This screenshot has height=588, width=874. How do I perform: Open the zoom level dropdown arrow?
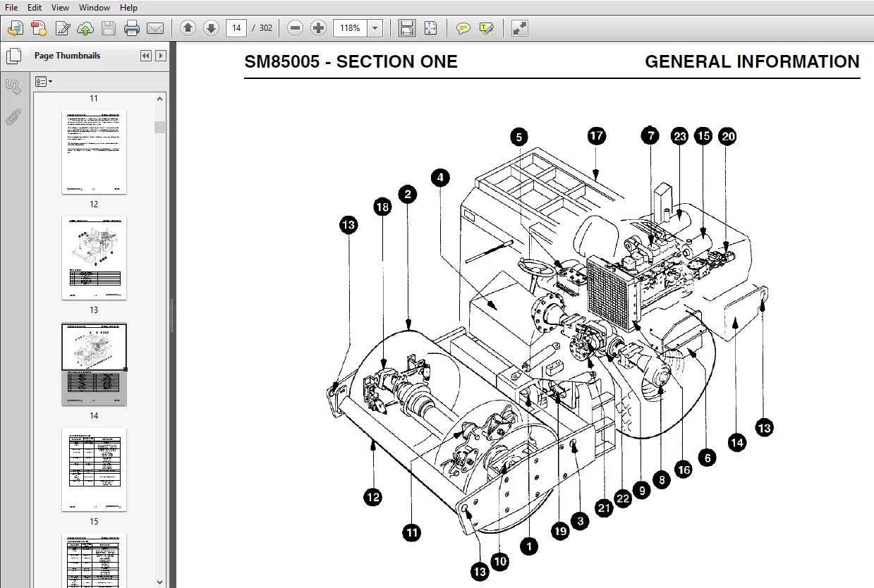coord(375,28)
